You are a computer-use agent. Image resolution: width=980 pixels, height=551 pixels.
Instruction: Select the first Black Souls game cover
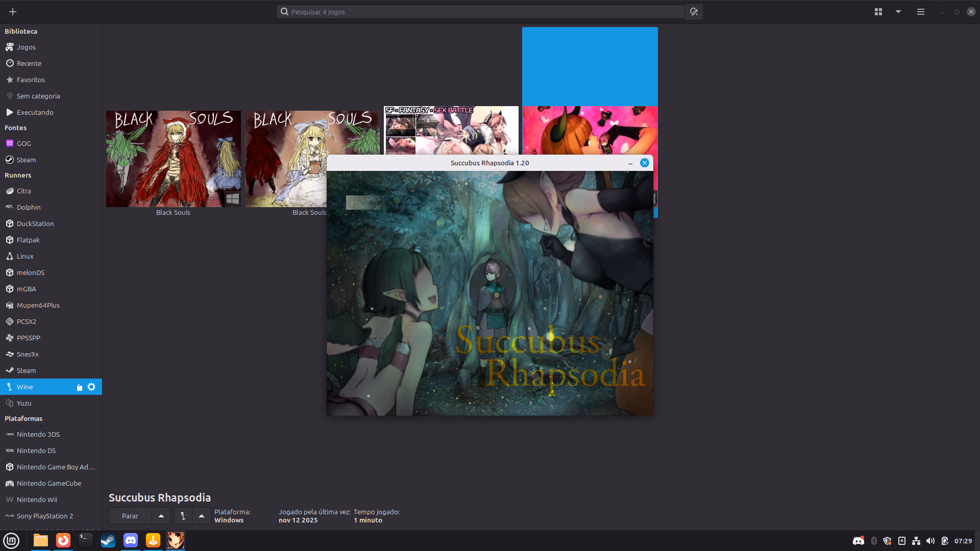(173, 159)
